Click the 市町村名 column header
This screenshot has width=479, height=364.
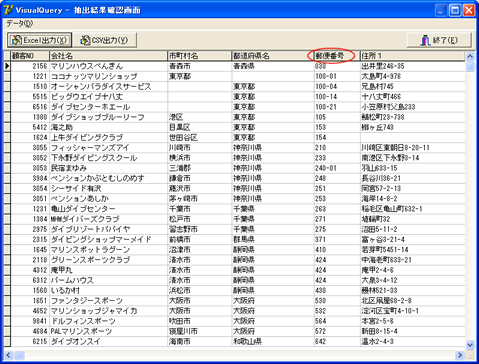(199, 56)
